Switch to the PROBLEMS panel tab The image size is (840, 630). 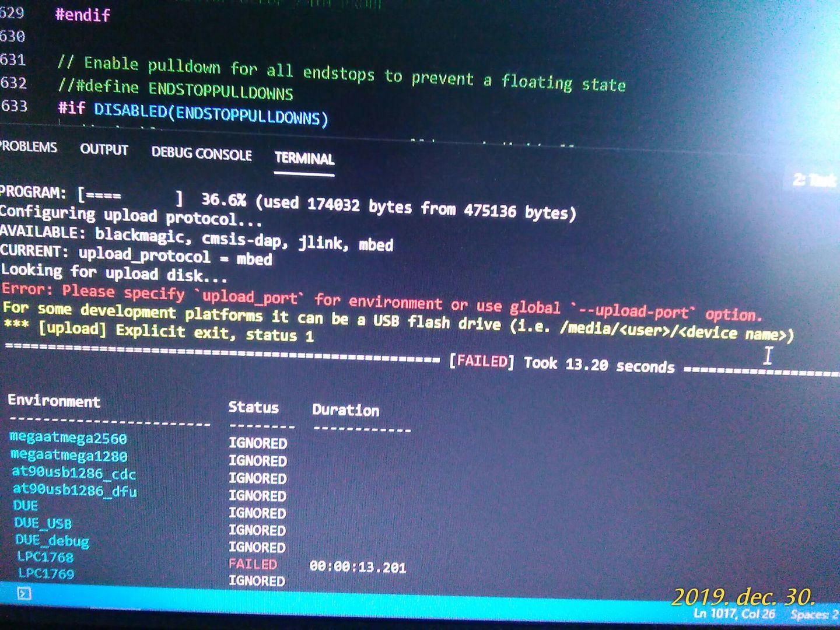tap(28, 147)
